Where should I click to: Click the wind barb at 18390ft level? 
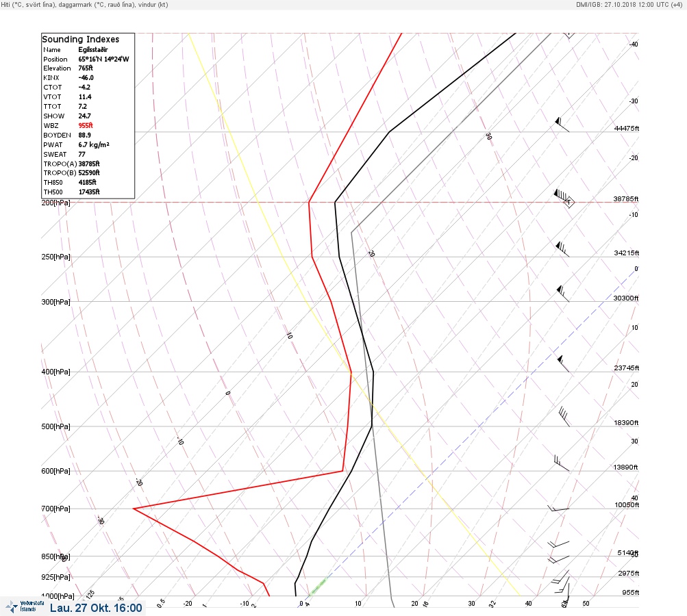(x=564, y=416)
